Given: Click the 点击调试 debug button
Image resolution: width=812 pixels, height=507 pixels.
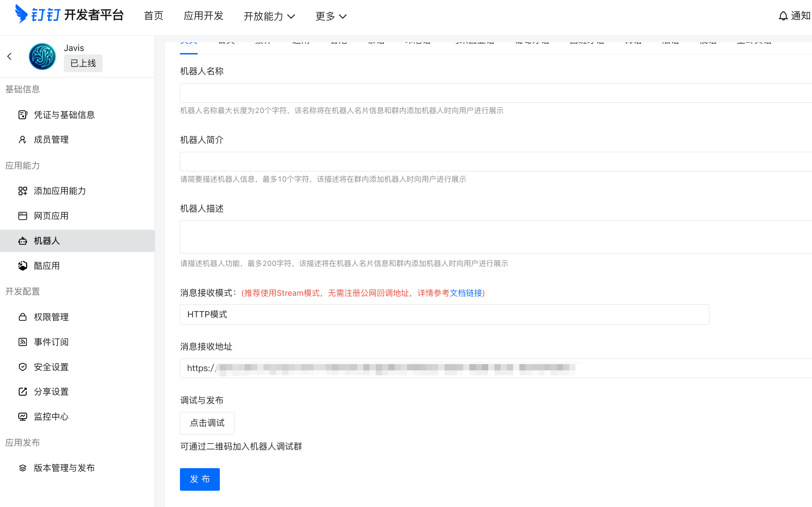Looking at the screenshot, I should click(207, 423).
